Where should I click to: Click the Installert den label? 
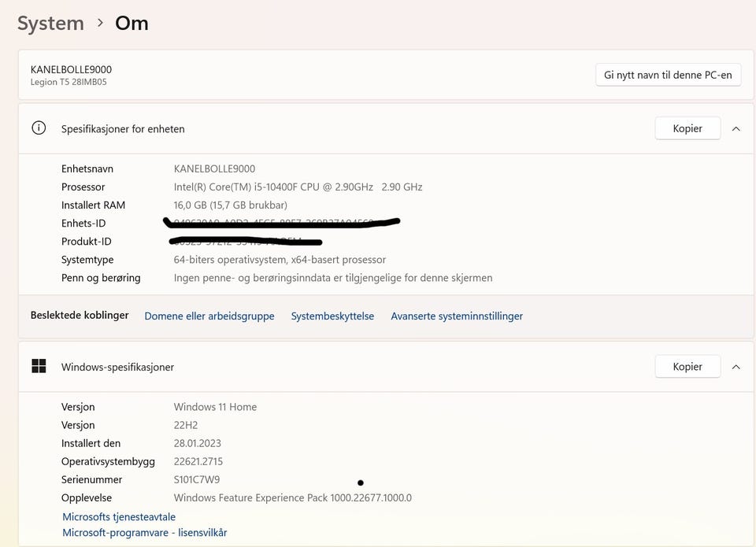click(91, 443)
